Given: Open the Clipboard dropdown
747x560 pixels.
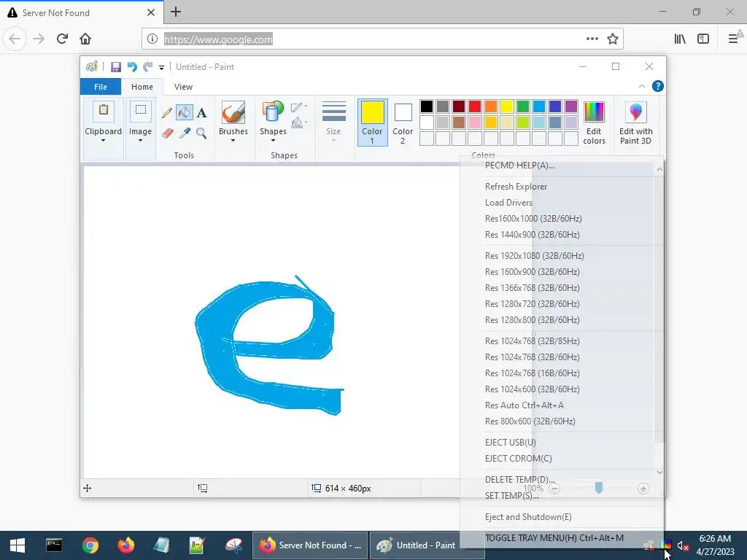Looking at the screenshot, I should 103,140.
